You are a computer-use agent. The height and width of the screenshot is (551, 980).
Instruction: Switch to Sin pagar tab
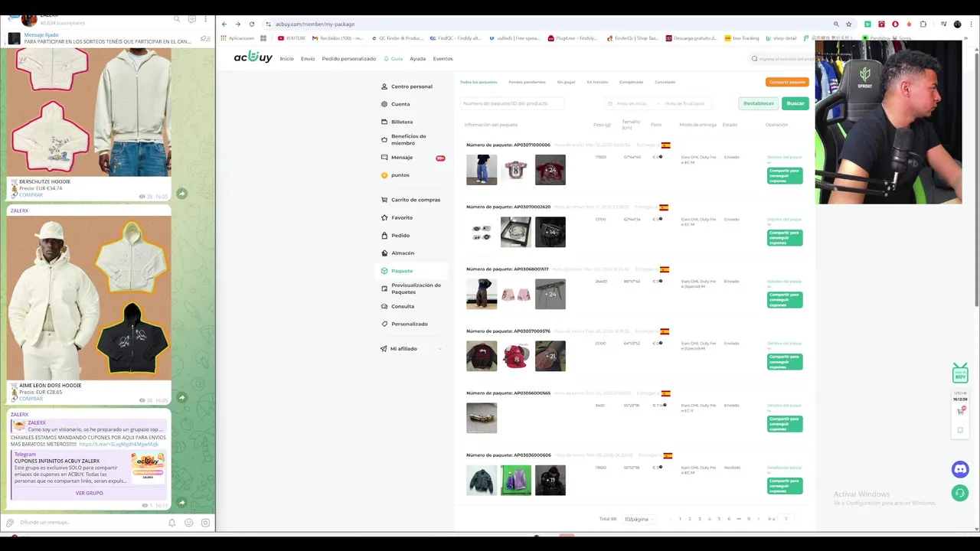coord(566,82)
